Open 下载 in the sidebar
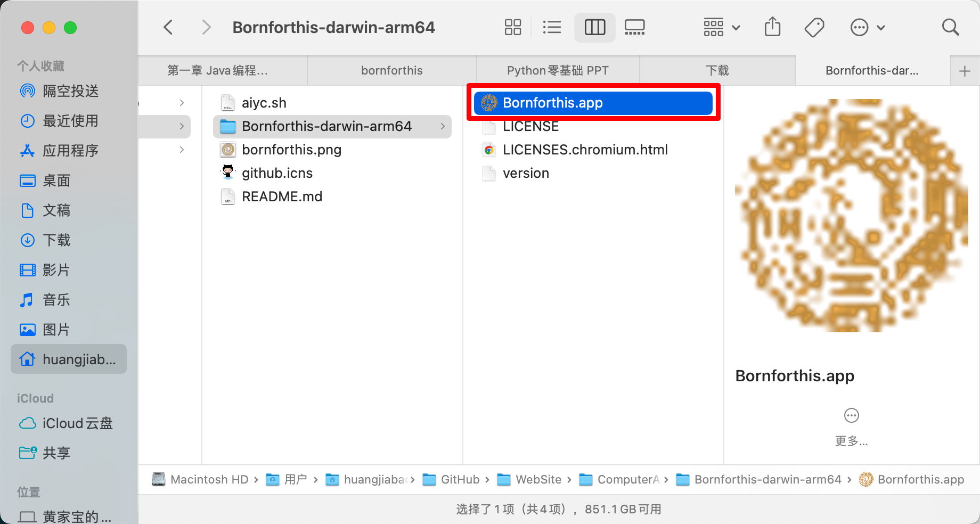This screenshot has height=524, width=980. click(x=69, y=240)
